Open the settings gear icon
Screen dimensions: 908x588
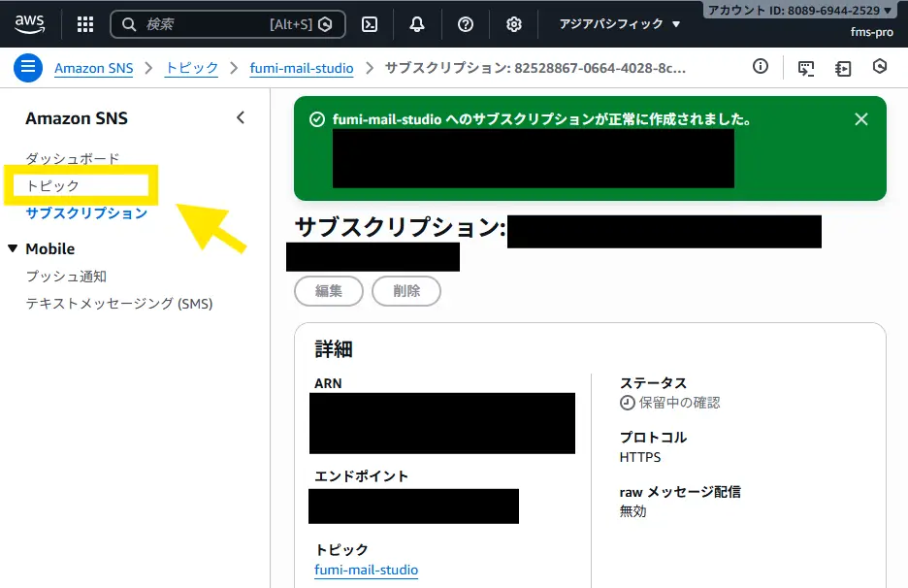click(514, 24)
